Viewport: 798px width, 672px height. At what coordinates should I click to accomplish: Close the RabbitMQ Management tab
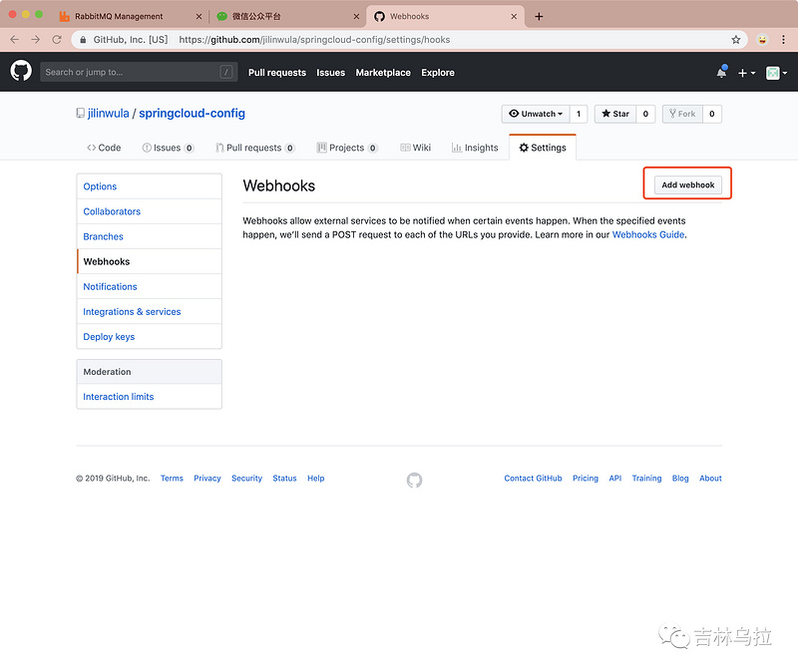(x=199, y=16)
